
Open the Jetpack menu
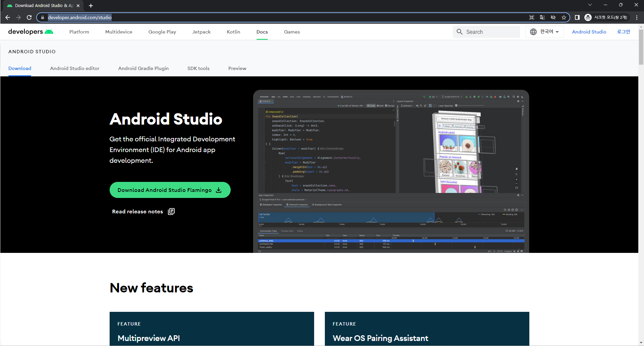(x=201, y=32)
